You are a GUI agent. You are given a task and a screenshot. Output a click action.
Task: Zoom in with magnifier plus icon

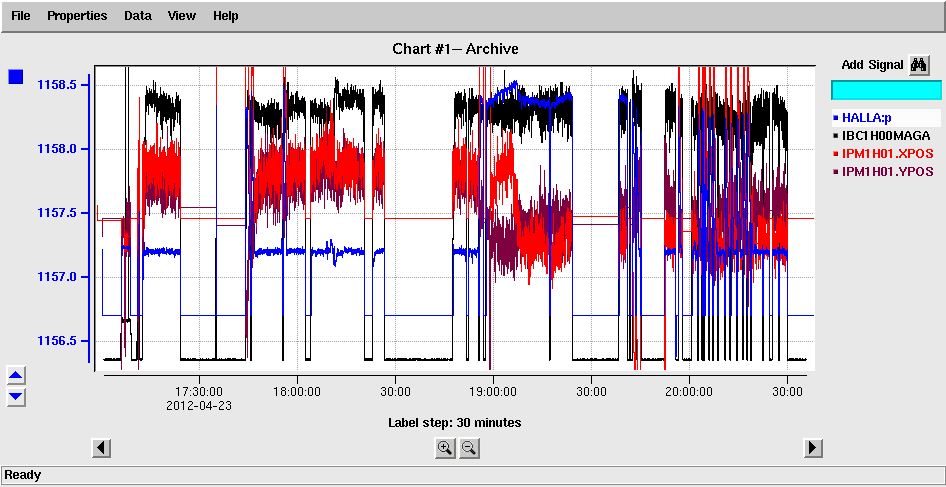tap(445, 448)
